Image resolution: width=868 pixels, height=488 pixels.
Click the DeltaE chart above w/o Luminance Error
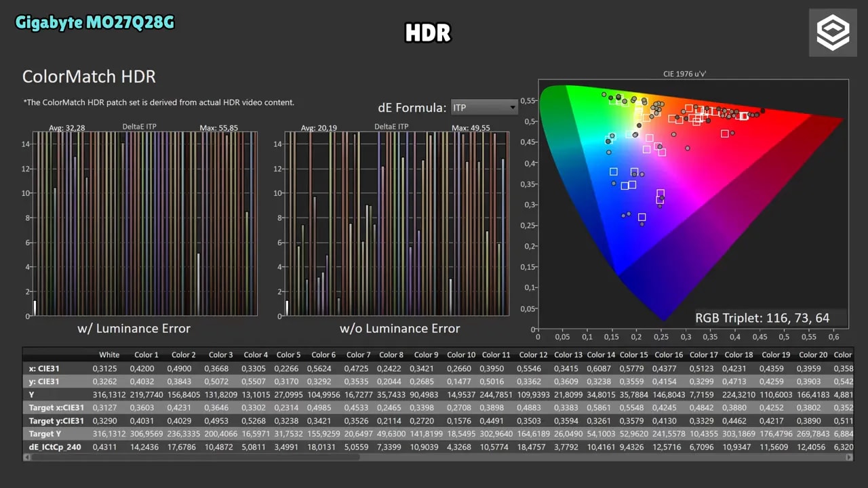[397, 224]
